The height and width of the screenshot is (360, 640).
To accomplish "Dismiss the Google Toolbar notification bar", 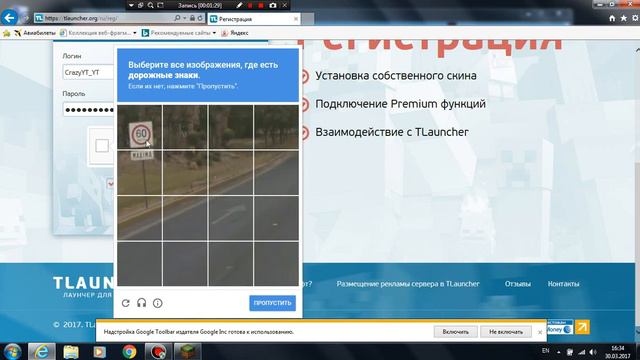I will click(540, 332).
